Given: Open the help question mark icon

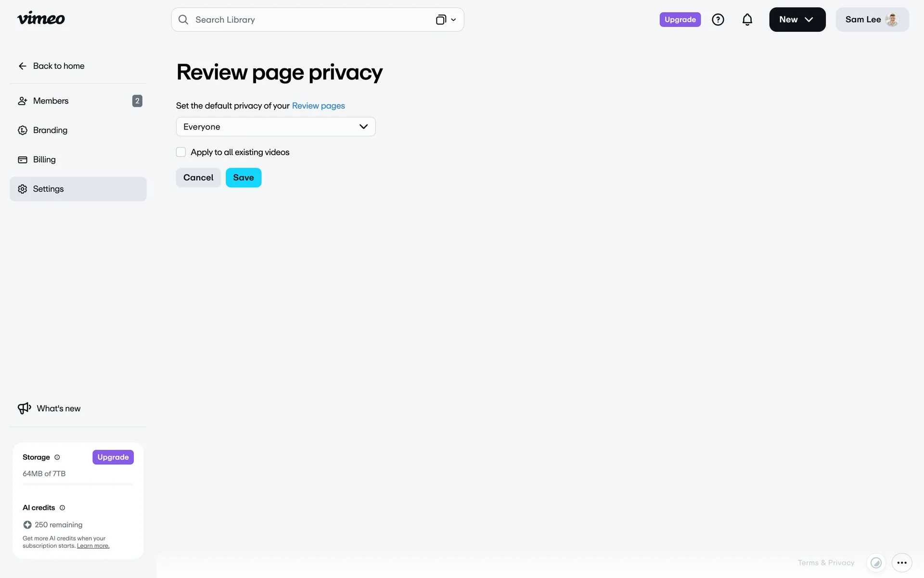Looking at the screenshot, I should (x=718, y=20).
